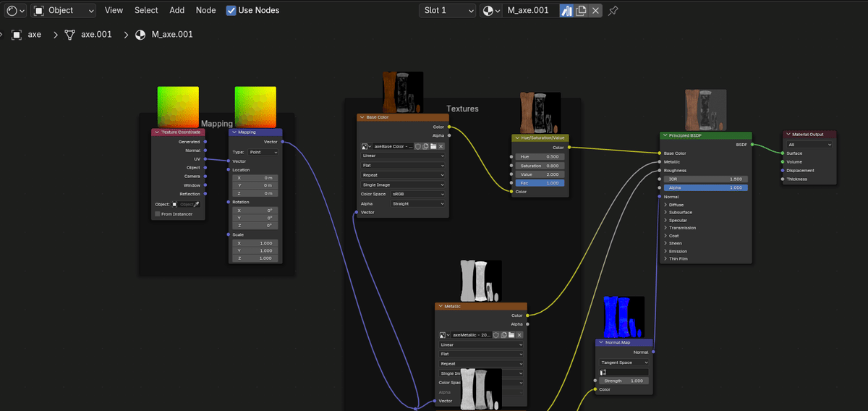868x411 pixels.
Task: Click the Material Output Displacement socket label
Action: [x=800, y=171]
